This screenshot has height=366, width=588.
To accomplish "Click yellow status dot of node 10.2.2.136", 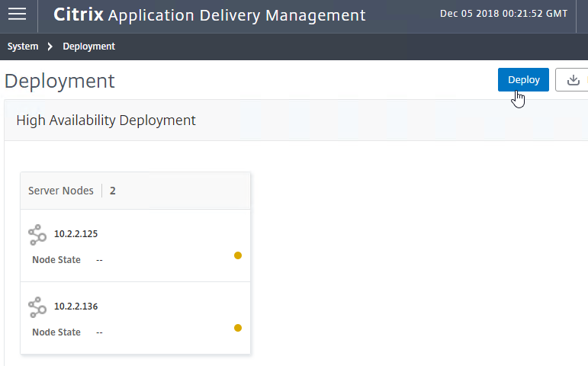I will point(238,328).
